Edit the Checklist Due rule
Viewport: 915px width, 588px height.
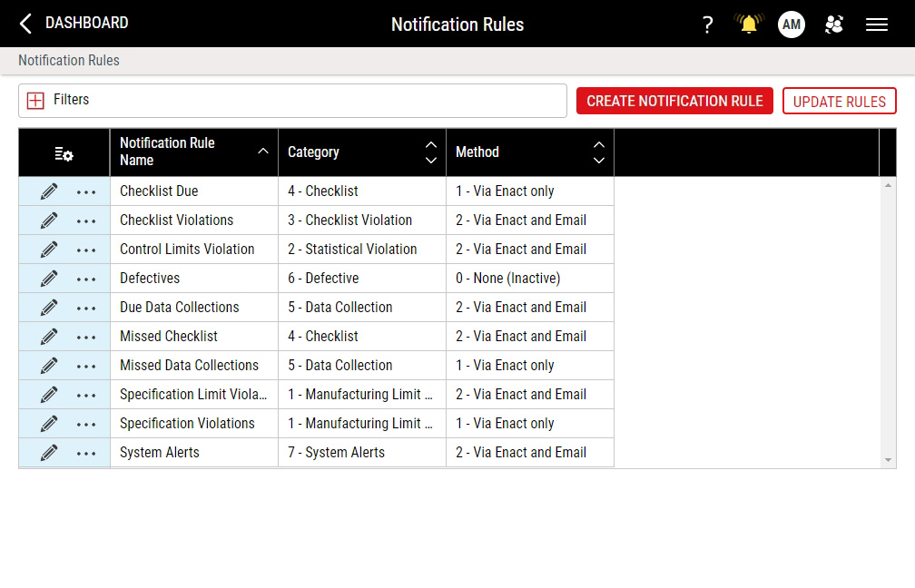pos(49,191)
